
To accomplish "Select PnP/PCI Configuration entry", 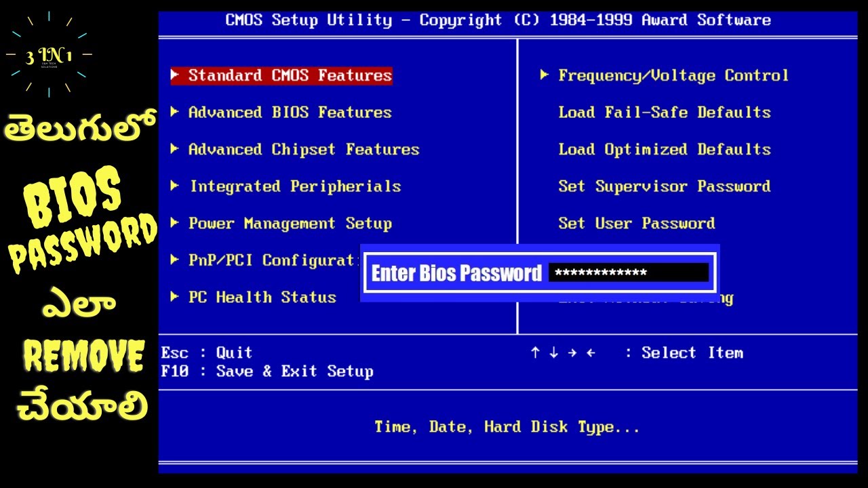I will [273, 260].
